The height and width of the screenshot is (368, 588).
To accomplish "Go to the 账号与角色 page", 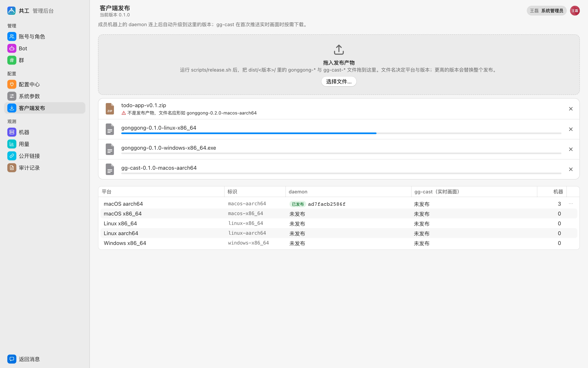I will click(x=45, y=37).
